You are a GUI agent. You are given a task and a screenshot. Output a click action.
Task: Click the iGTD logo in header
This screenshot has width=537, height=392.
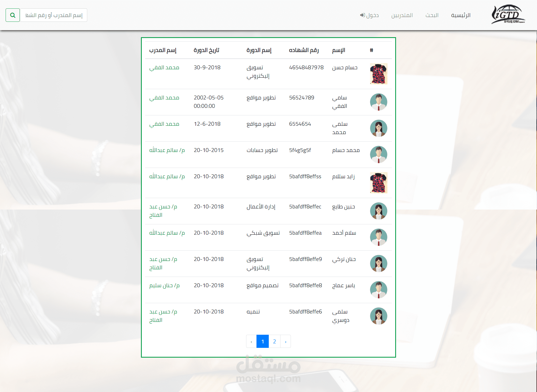pyautogui.click(x=508, y=15)
